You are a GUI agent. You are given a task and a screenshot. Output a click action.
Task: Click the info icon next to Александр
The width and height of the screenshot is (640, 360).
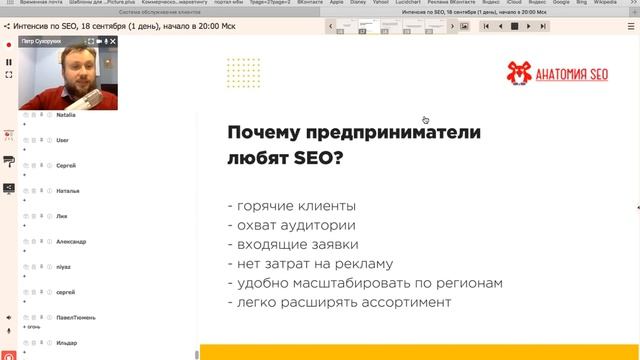click(49, 242)
